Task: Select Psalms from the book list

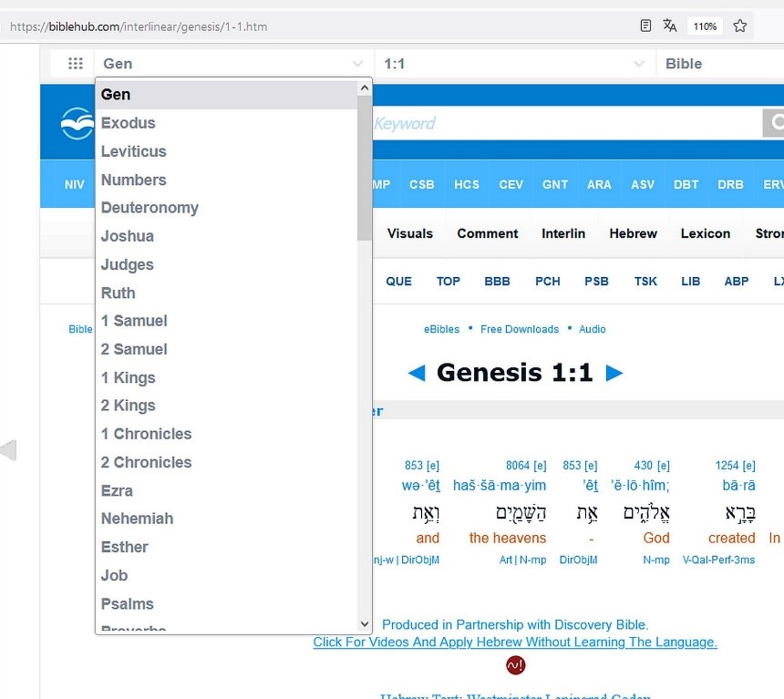Action: 226,604
